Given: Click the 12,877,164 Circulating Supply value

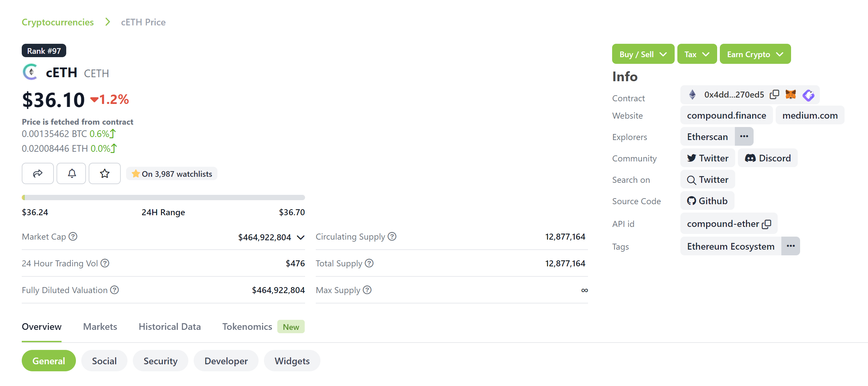Looking at the screenshot, I should tap(565, 237).
